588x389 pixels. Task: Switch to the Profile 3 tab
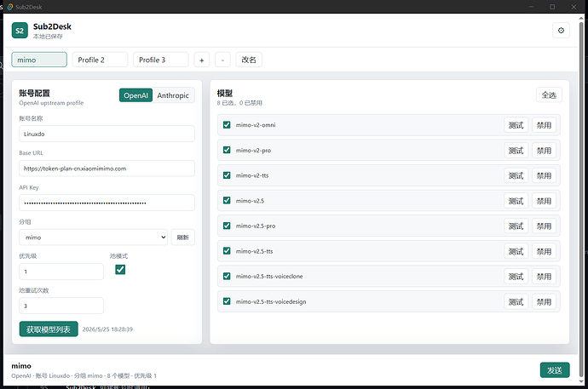(161, 60)
